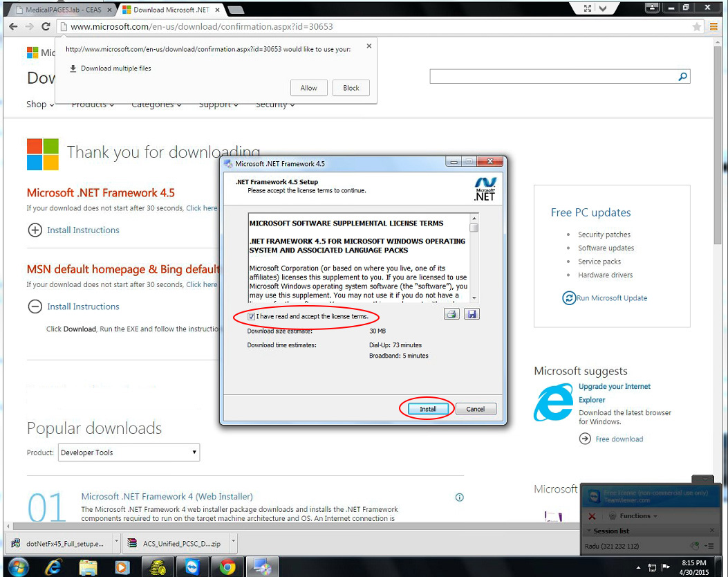Click the page's horizontal scrollbar
Screen dimensions: 728x577
[297, 526]
